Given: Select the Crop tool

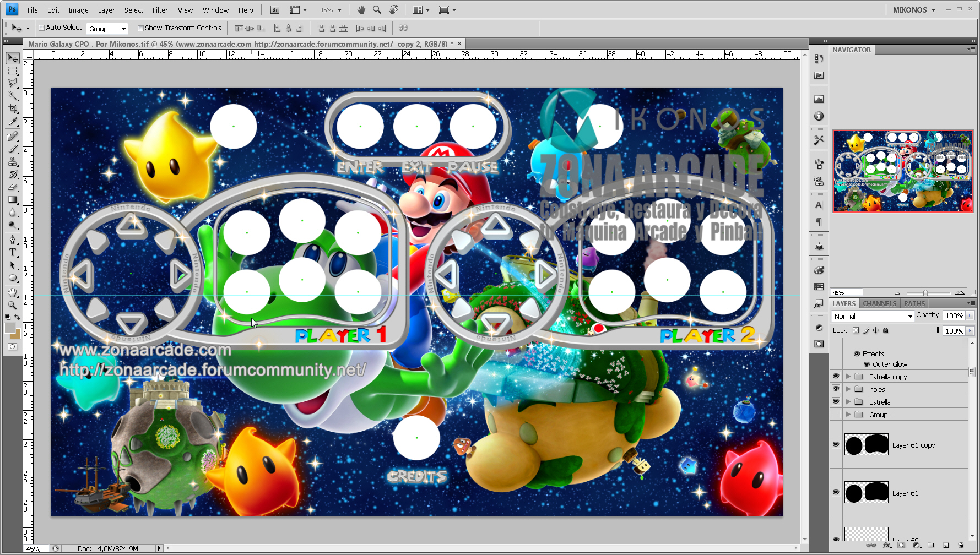Looking at the screenshot, I should point(13,108).
